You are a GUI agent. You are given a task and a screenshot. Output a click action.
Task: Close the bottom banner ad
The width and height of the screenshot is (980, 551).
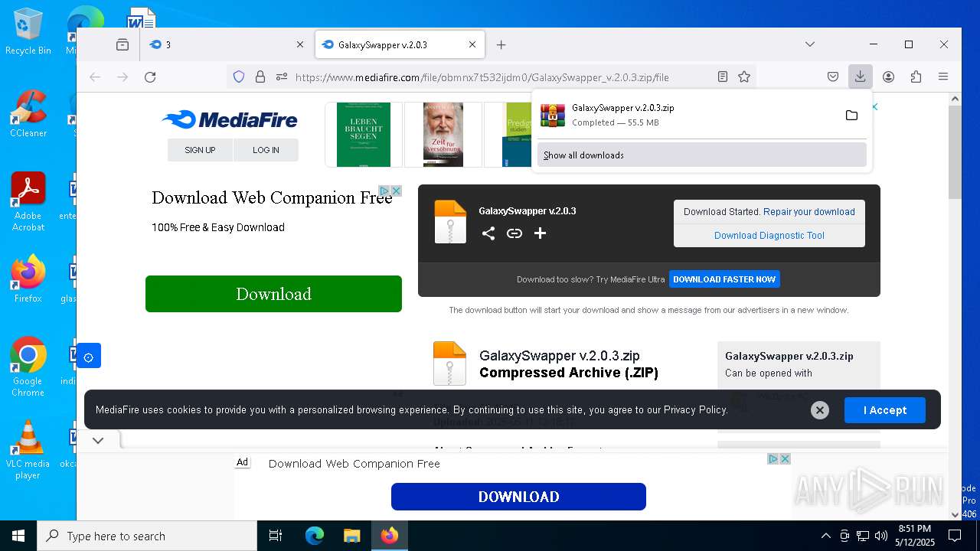pos(785,459)
